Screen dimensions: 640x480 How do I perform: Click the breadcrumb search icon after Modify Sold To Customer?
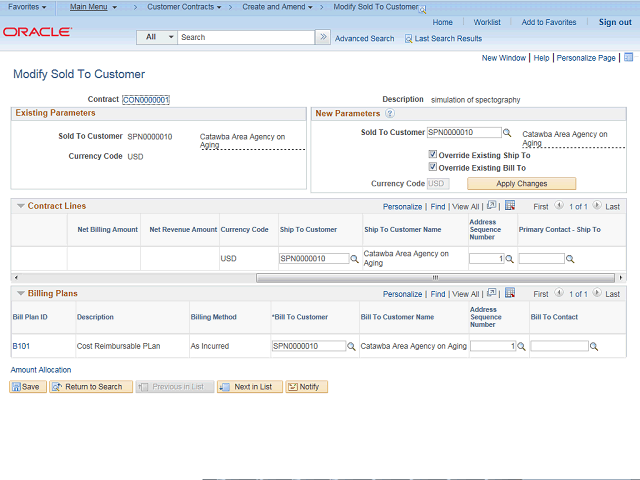(422, 10)
